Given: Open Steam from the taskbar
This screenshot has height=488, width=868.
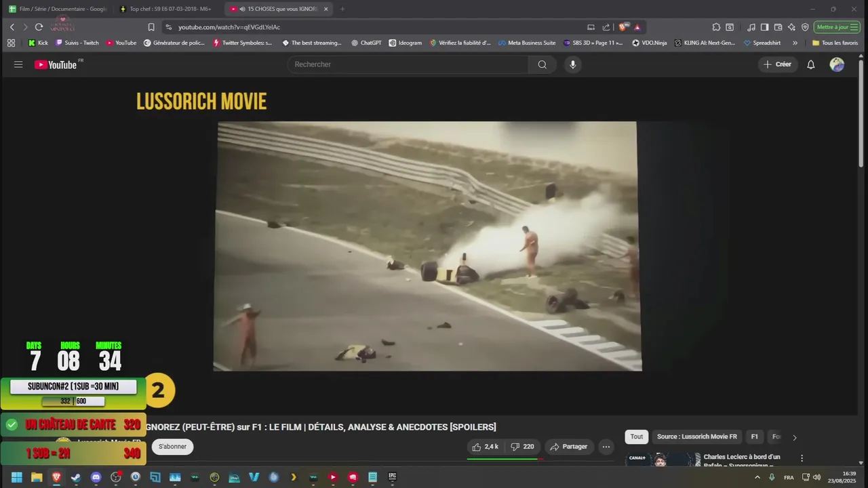Looking at the screenshot, I should 76,477.
